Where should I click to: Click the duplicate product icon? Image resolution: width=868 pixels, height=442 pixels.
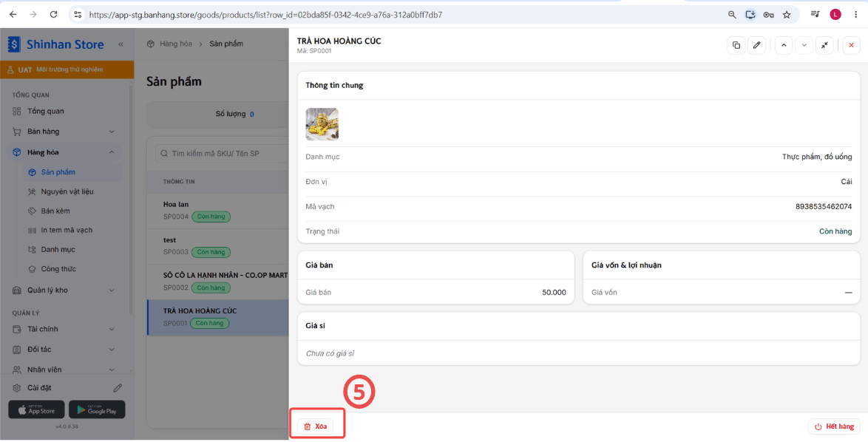(736, 45)
